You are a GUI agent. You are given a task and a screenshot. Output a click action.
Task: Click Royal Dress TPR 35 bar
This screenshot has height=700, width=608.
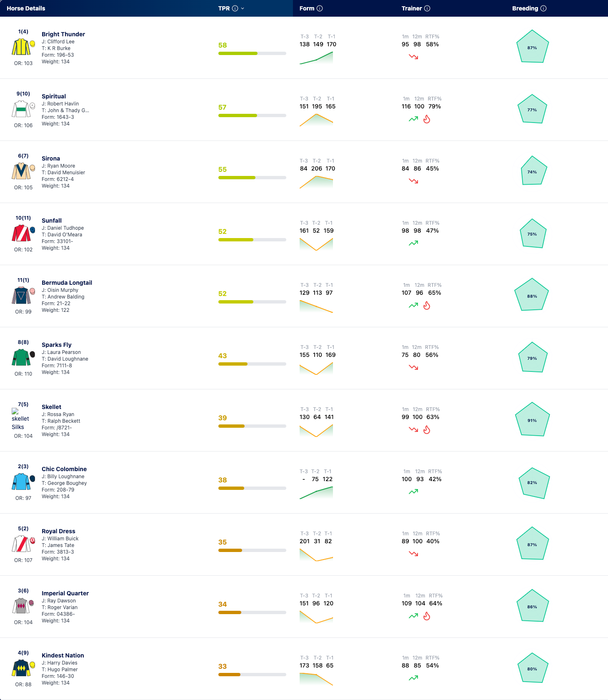[252, 550]
